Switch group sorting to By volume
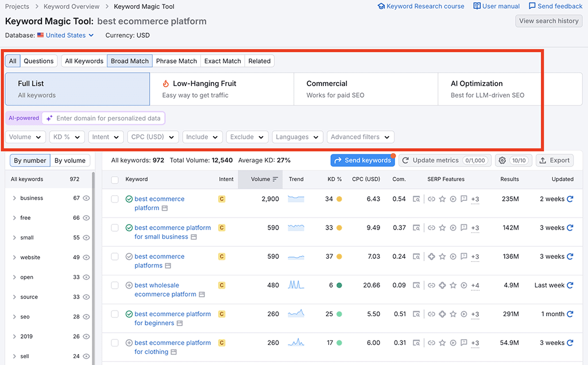This screenshot has width=588, height=365. pos(70,160)
